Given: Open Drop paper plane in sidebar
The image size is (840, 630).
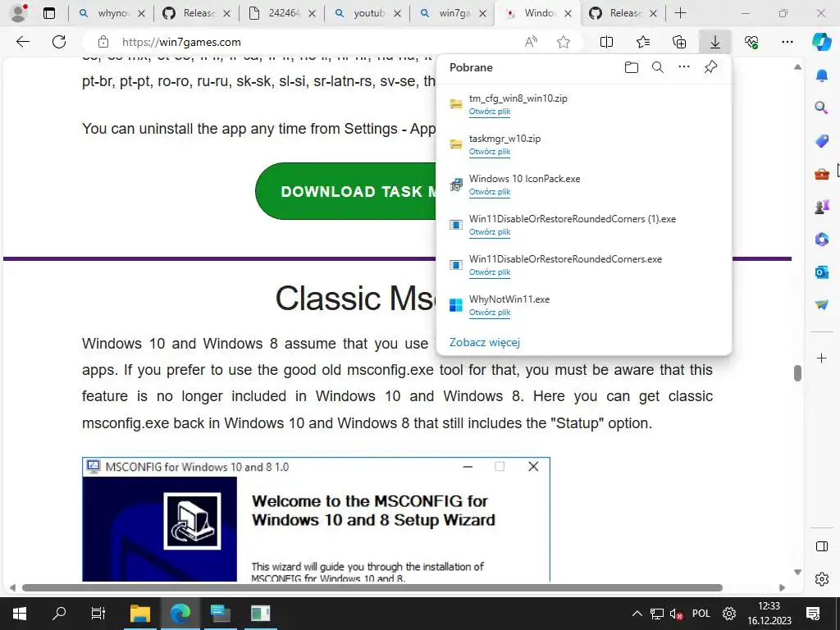Looking at the screenshot, I should pos(821,305).
